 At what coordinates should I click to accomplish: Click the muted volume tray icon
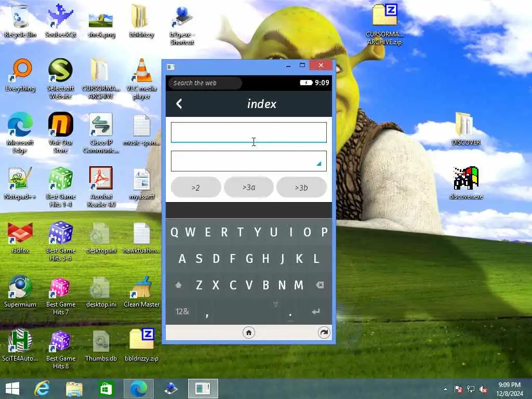click(483, 389)
